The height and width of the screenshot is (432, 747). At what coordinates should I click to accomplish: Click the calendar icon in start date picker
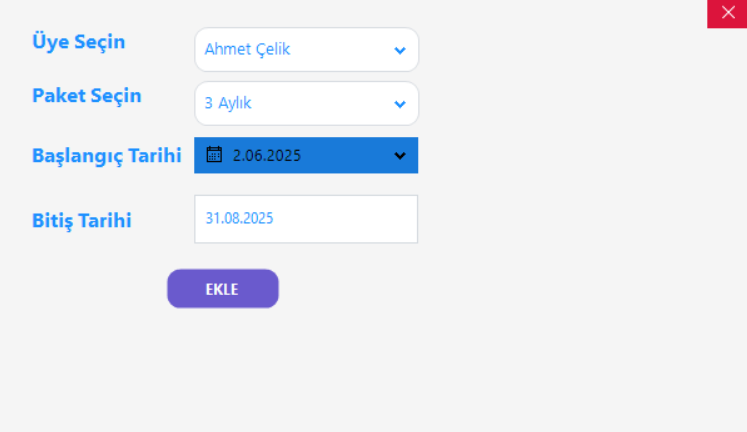[213, 155]
